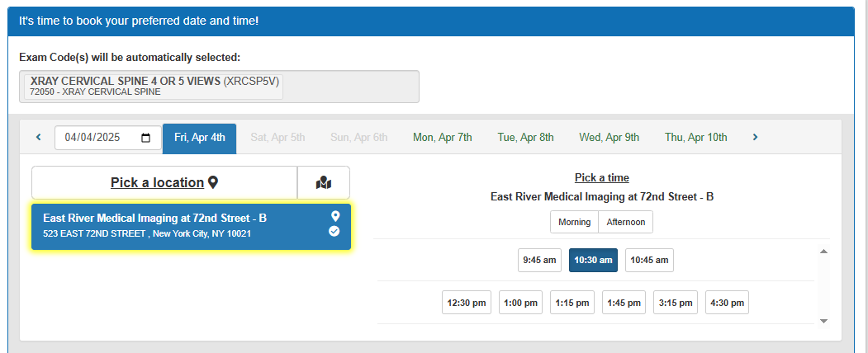The width and height of the screenshot is (868, 353).
Task: Click the previous week left chevron
Action: coord(38,138)
